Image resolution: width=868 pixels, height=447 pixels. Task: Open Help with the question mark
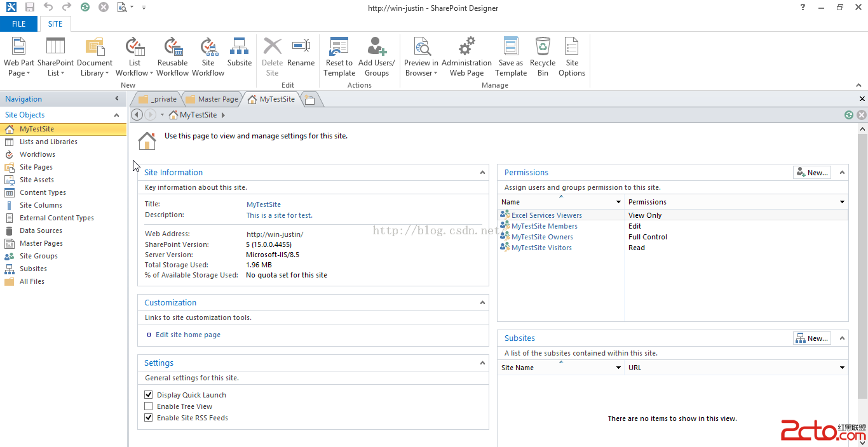coord(803,8)
